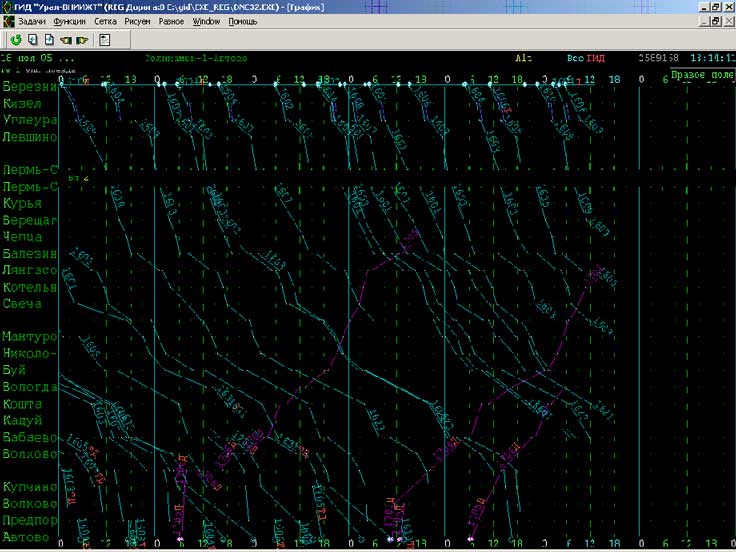The image size is (736, 552).
Task: Open the Разное menu
Action: (171, 22)
